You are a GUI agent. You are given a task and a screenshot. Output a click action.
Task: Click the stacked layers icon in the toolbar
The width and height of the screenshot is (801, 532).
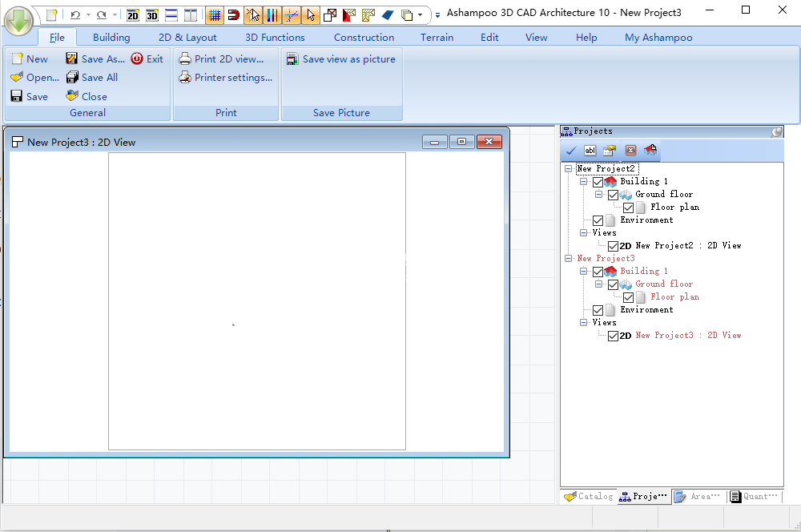(x=407, y=15)
